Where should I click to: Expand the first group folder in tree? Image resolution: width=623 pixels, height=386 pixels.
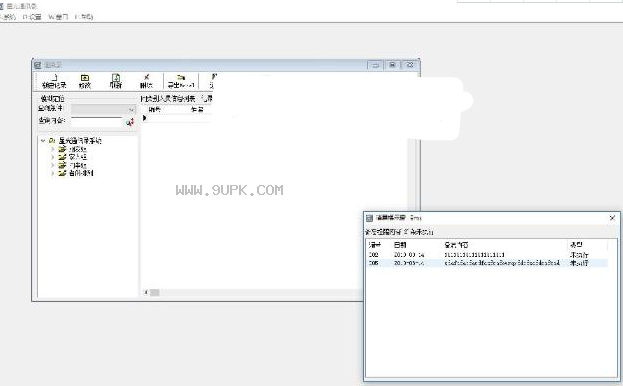[52, 149]
